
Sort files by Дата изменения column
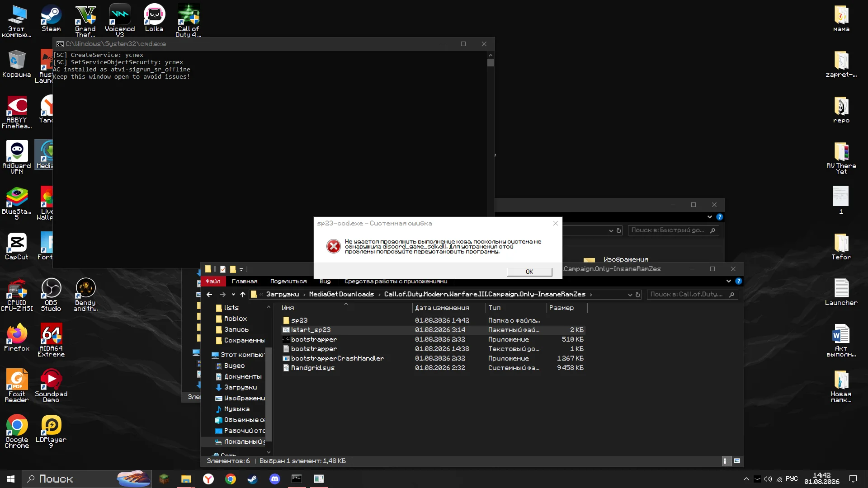tap(449, 308)
